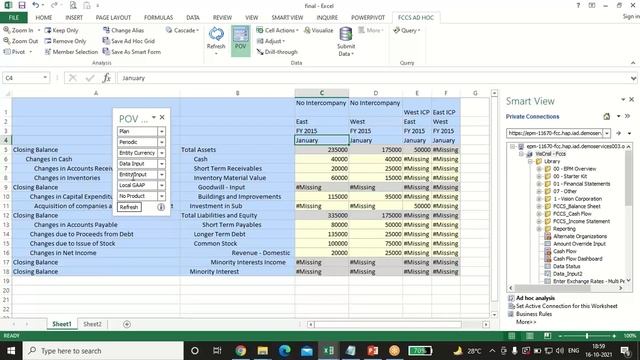The image size is (640, 360).
Task: Click the Drill-through command
Action: point(277,52)
